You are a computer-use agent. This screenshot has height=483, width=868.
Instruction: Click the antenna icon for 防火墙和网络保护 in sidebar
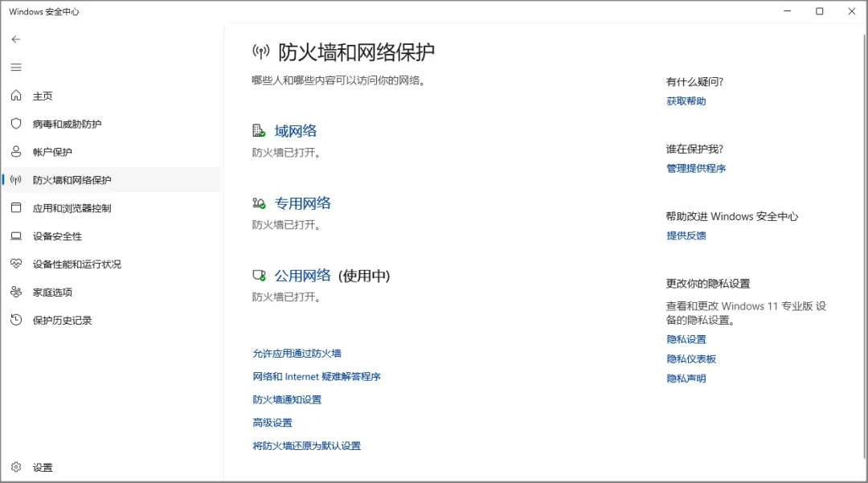[16, 180]
